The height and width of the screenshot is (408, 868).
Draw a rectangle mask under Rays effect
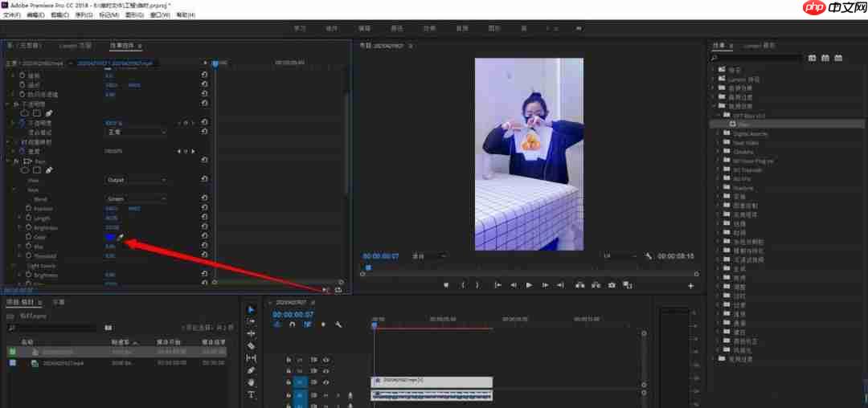36,170
